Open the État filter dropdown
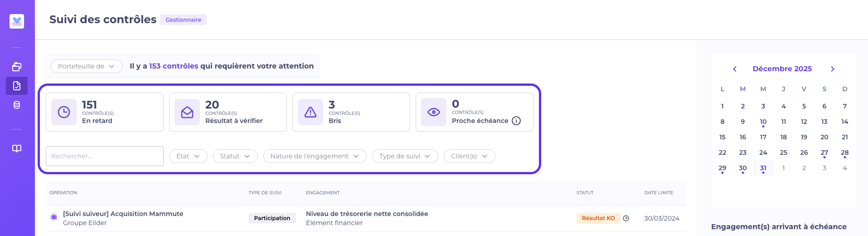Screen dimensions: 868x236 pyautogui.click(x=188, y=156)
